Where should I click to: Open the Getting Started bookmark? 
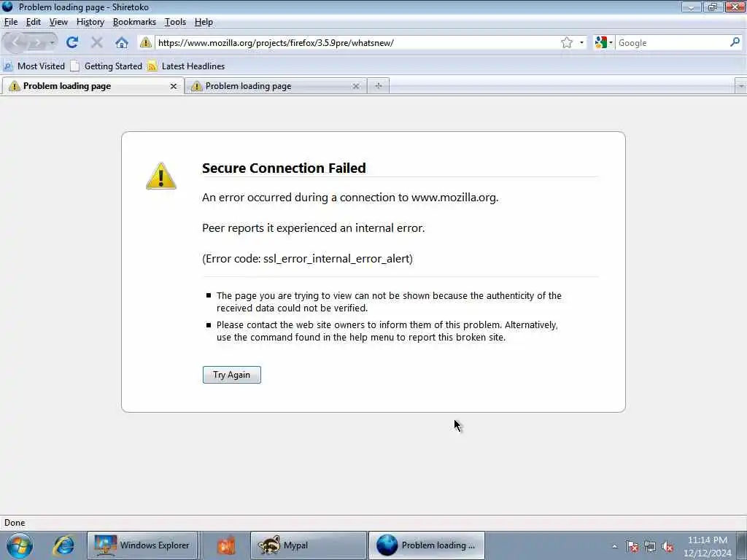[107, 66]
